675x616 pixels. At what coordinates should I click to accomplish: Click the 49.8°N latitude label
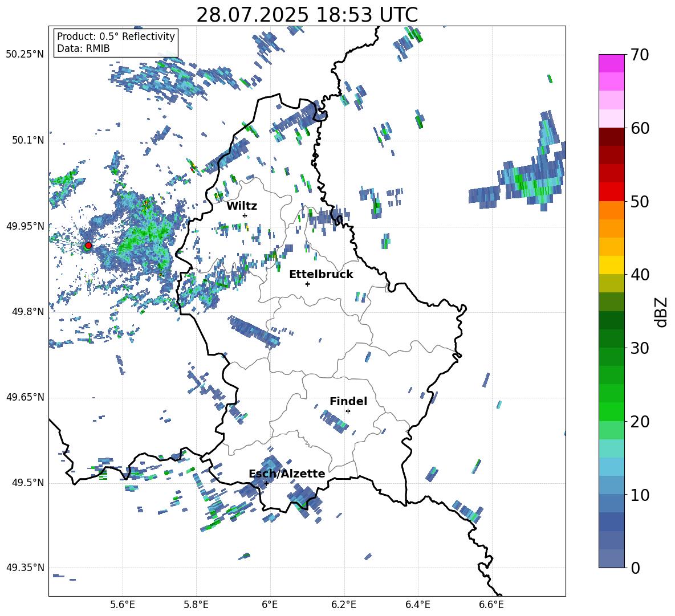click(28, 312)
